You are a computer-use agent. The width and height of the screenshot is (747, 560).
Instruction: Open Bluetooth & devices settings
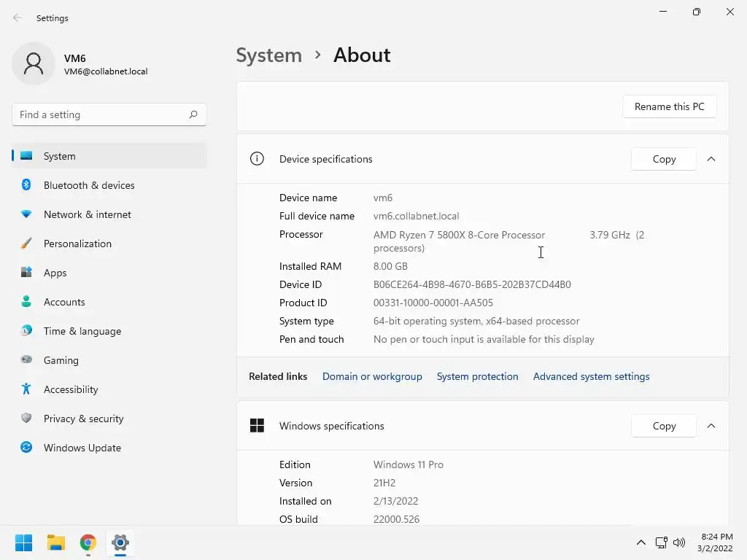point(109,185)
